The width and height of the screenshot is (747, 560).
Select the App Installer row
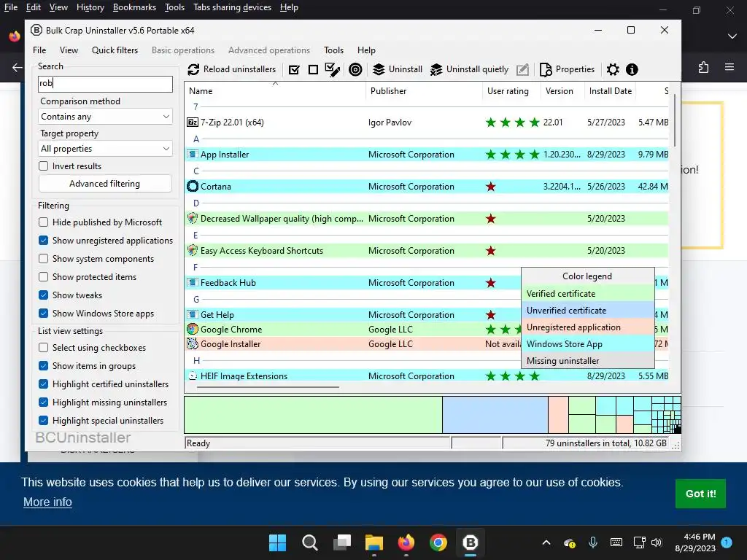(427, 155)
